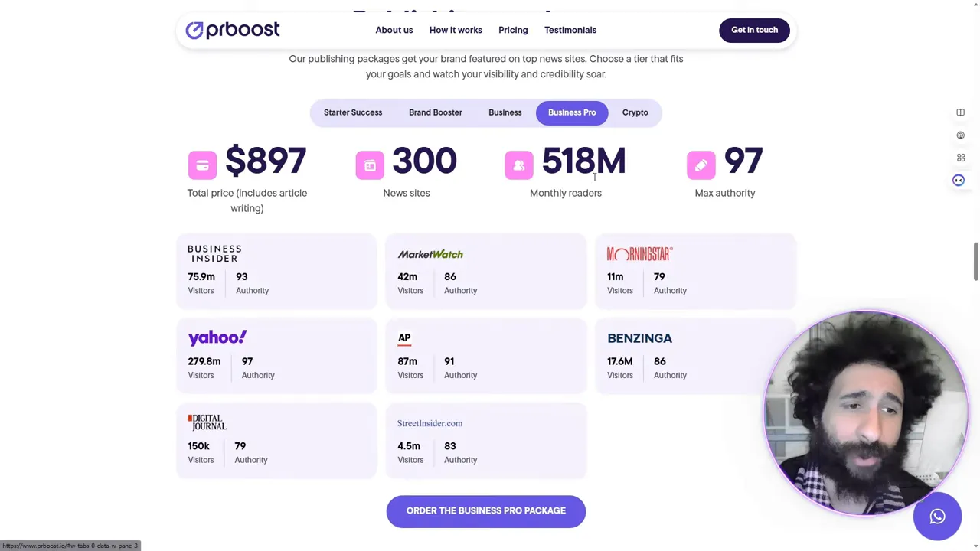
Task: Click the 518M monthly readers figure
Action: click(583, 161)
